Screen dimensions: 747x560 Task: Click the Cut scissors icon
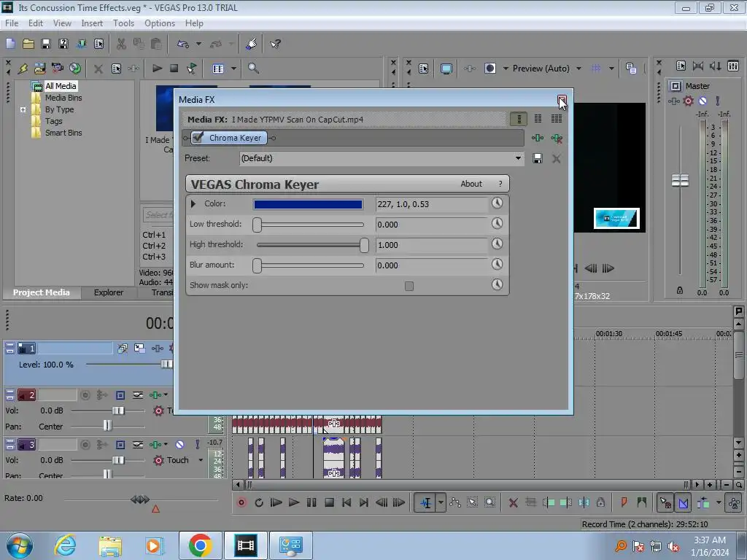[121, 44]
